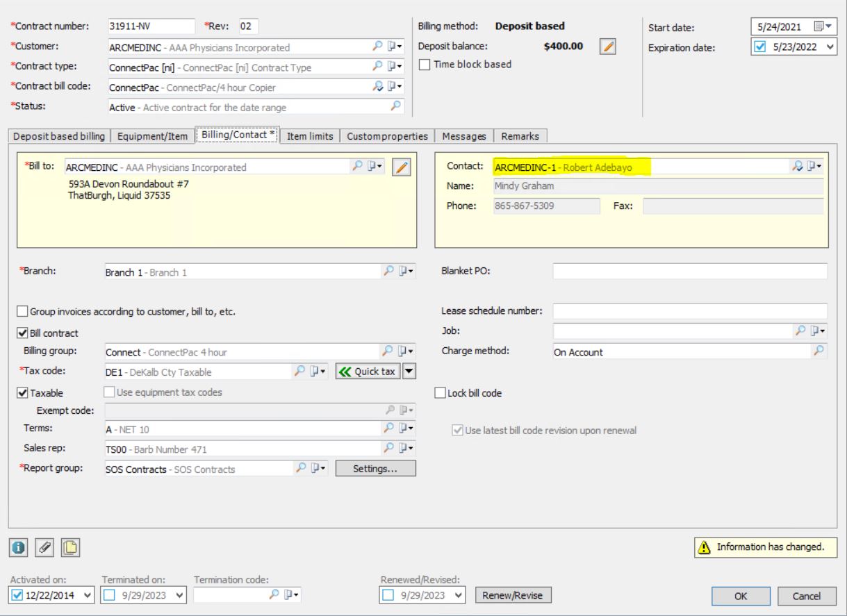Click the Report group search magnifier
The image size is (847, 616).
(301, 468)
